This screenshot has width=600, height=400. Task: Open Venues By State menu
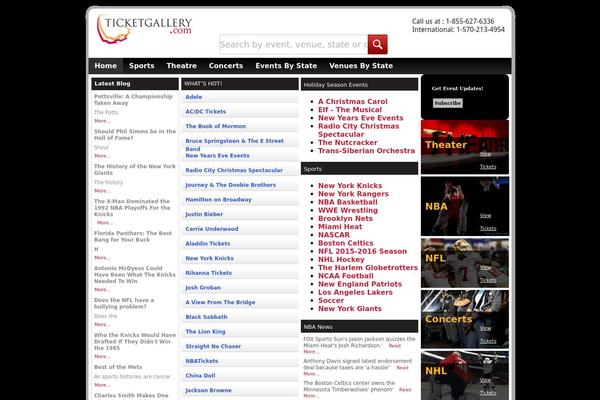(361, 66)
